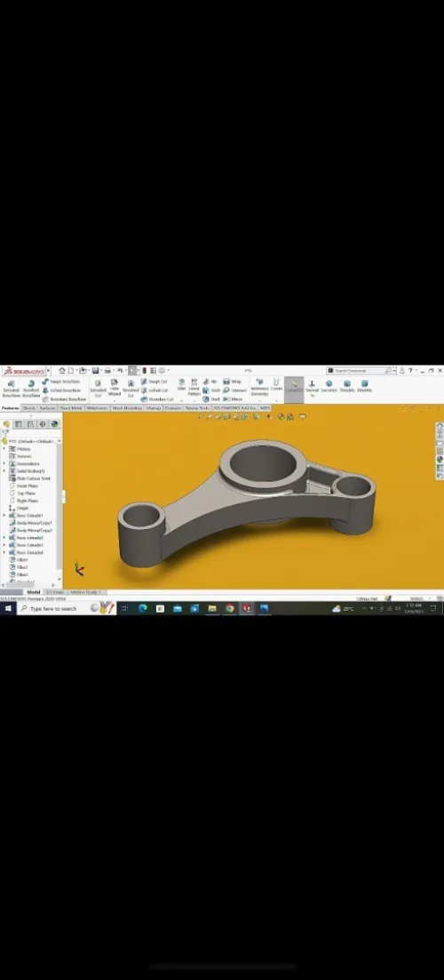Image resolution: width=444 pixels, height=980 pixels.
Task: Choose Swept Cut
Action: [x=154, y=381]
